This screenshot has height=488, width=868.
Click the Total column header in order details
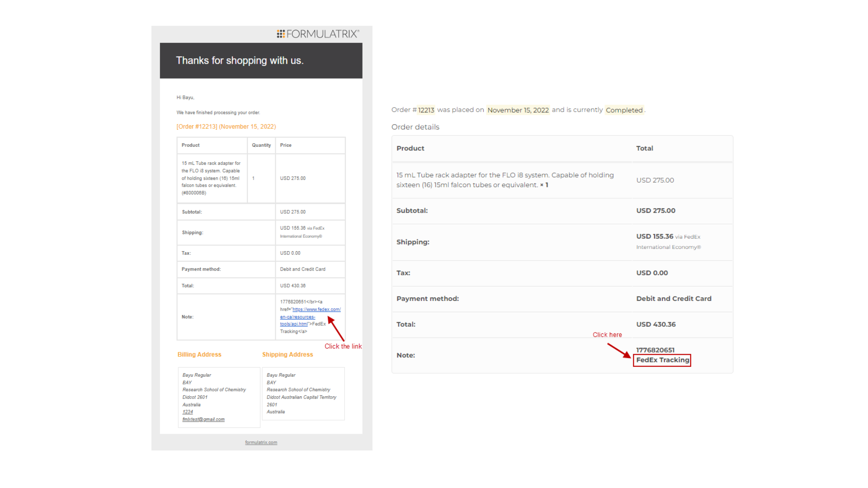pos(645,148)
